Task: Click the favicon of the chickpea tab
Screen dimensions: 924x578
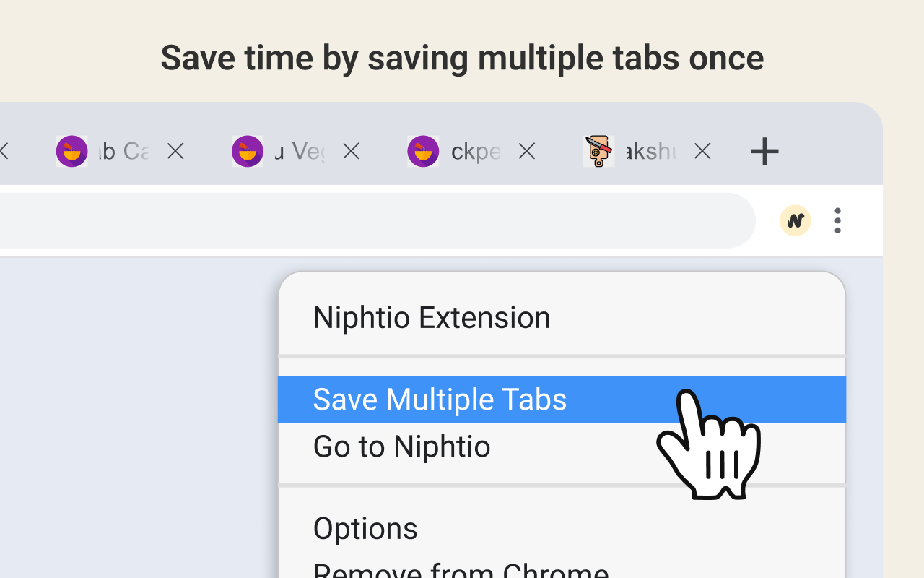Action: click(x=423, y=151)
